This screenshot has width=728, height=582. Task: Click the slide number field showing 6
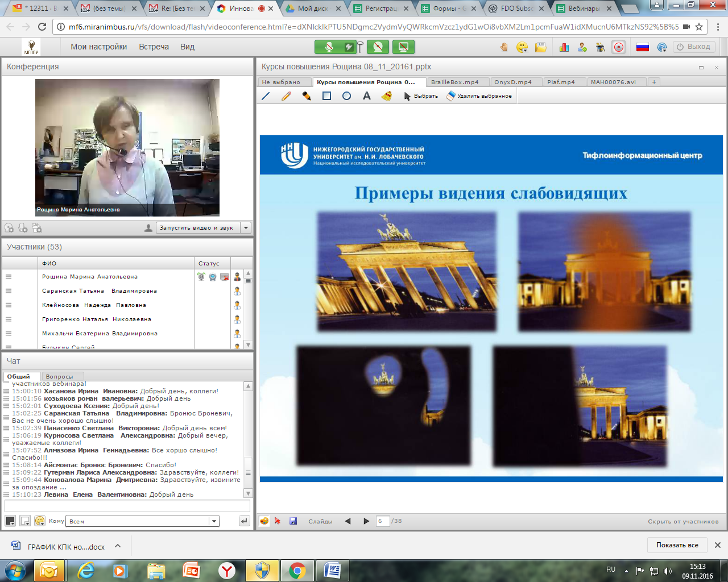pyautogui.click(x=383, y=521)
